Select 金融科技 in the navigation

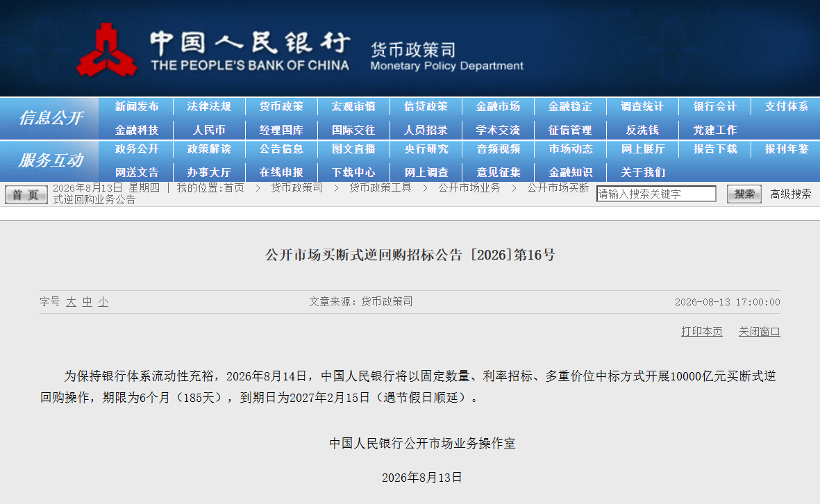(137, 131)
